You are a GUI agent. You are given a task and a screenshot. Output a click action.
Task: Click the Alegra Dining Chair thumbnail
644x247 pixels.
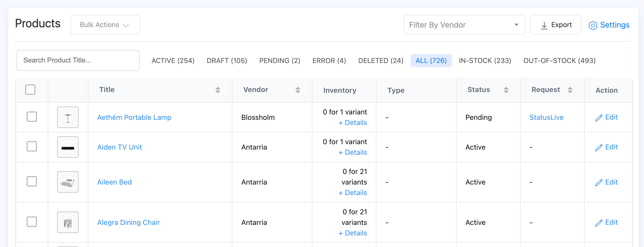click(68, 222)
